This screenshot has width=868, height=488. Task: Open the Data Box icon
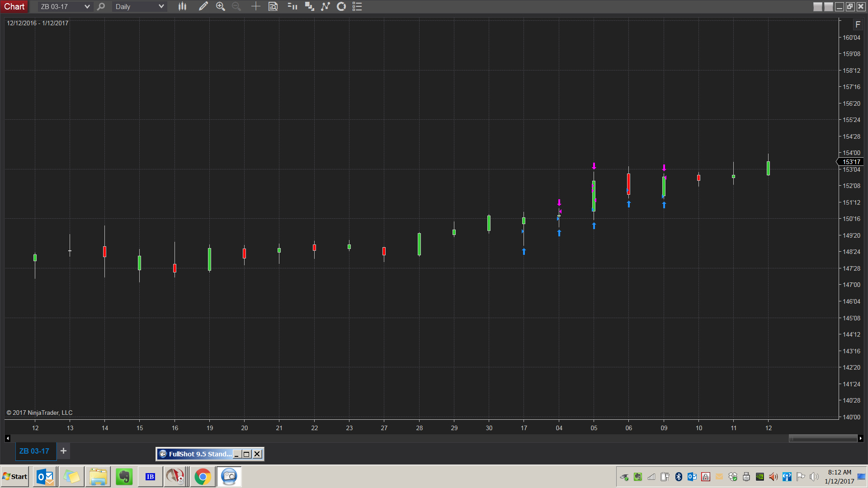[273, 6]
